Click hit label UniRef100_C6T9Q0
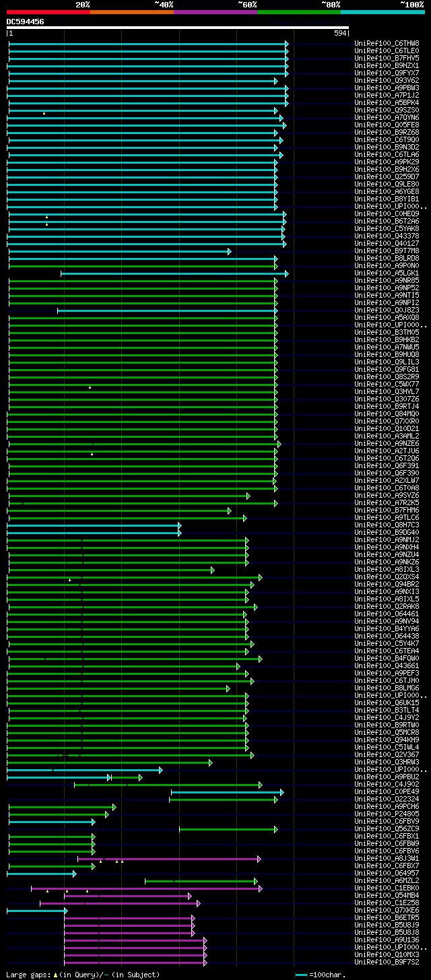 (387, 139)
